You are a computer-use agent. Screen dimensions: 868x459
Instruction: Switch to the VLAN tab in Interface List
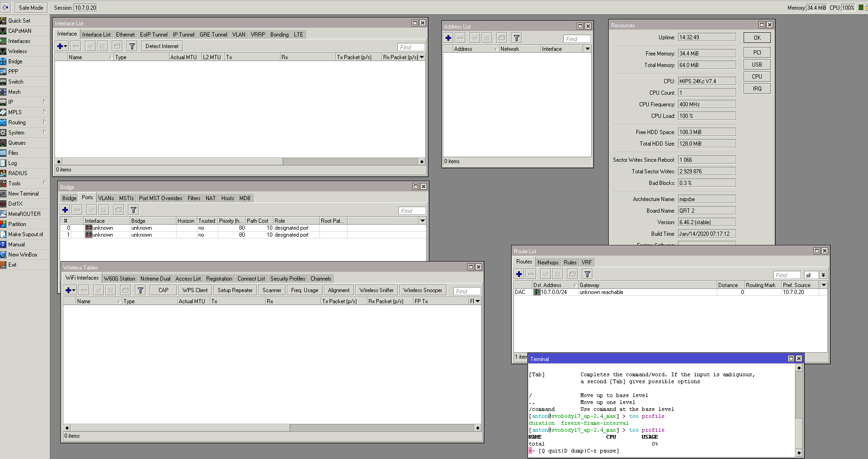238,35
